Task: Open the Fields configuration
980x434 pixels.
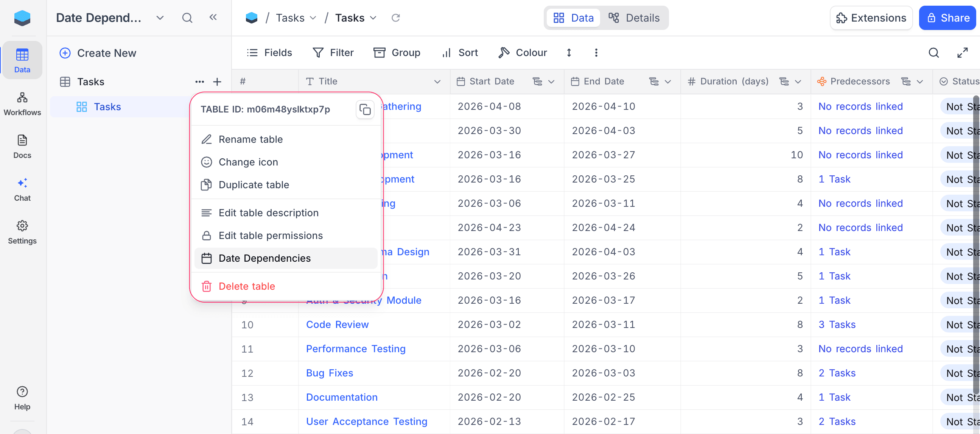Action: tap(270, 53)
